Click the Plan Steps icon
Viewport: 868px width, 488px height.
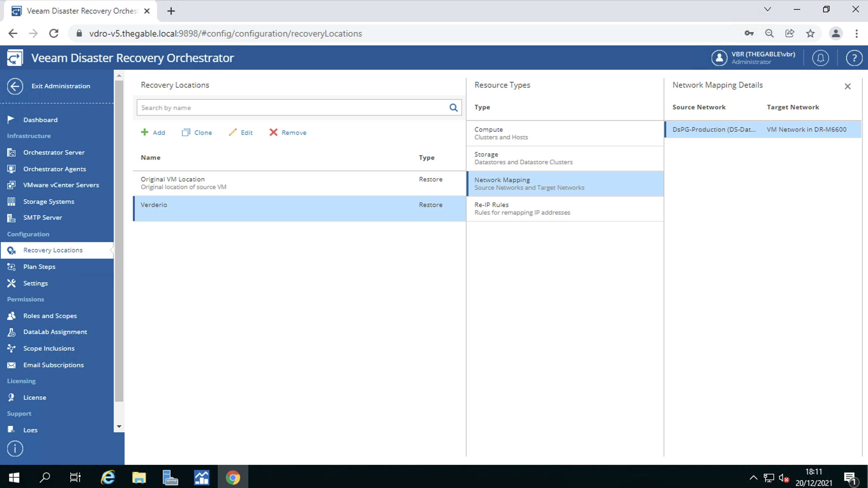pos(11,267)
